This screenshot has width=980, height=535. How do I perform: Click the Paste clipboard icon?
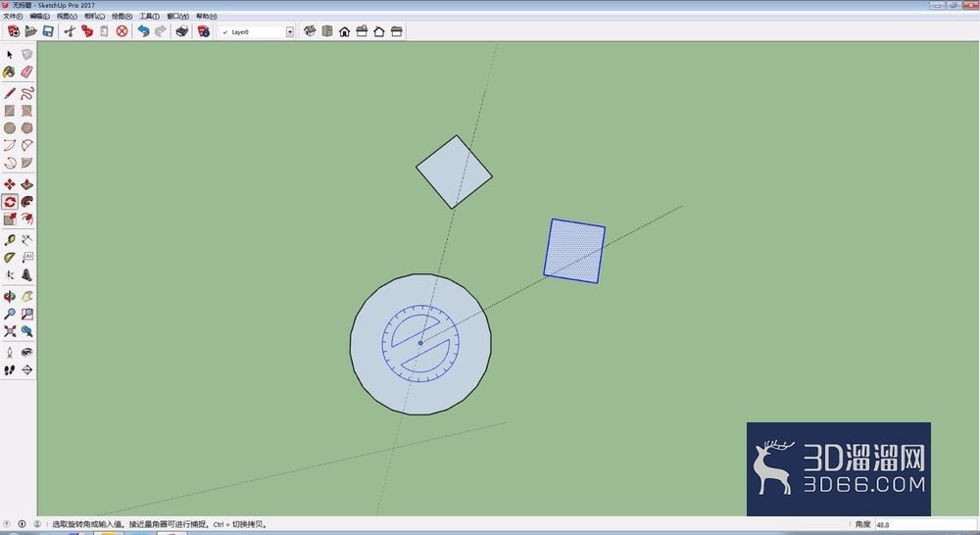[x=105, y=31]
